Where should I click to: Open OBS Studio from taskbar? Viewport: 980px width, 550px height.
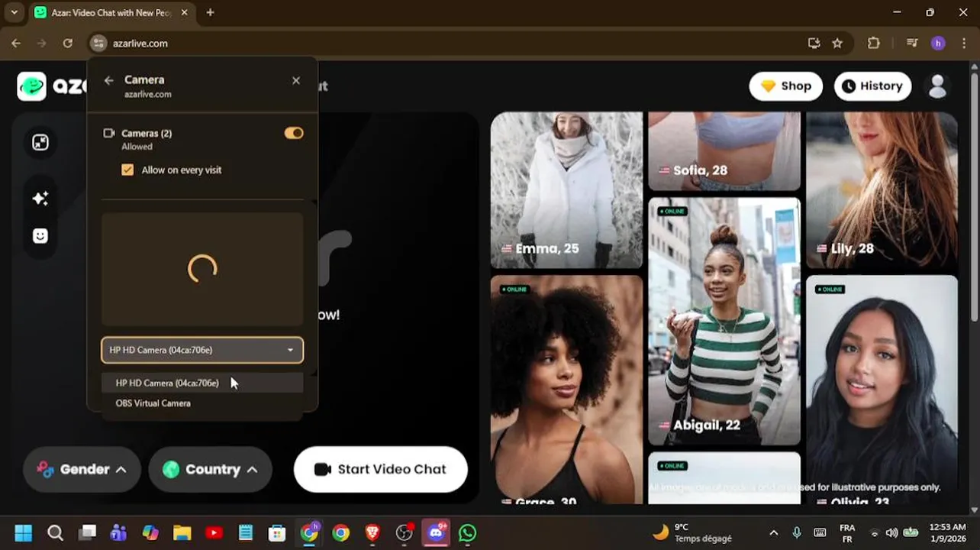pyautogui.click(x=405, y=532)
